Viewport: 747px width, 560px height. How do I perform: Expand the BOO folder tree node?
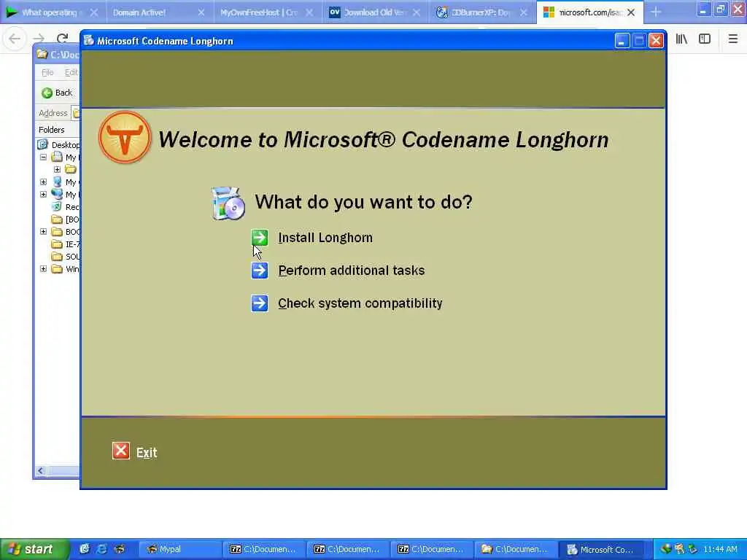click(43, 231)
